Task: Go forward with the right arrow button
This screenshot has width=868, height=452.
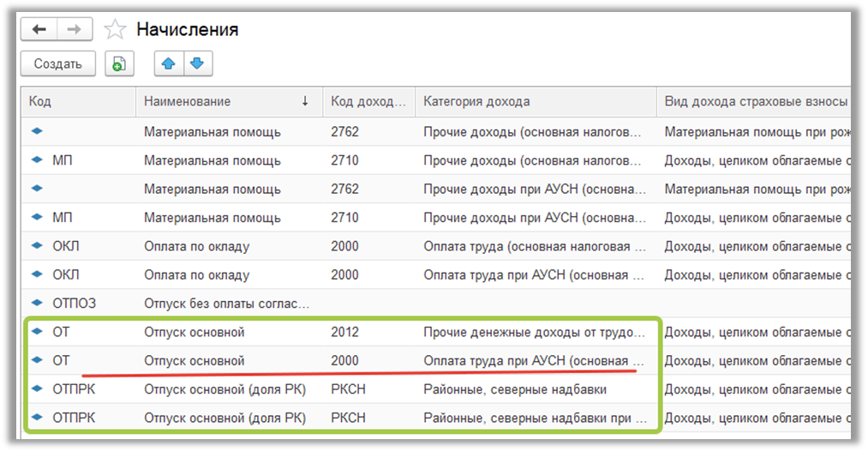Action: pyautogui.click(x=75, y=29)
